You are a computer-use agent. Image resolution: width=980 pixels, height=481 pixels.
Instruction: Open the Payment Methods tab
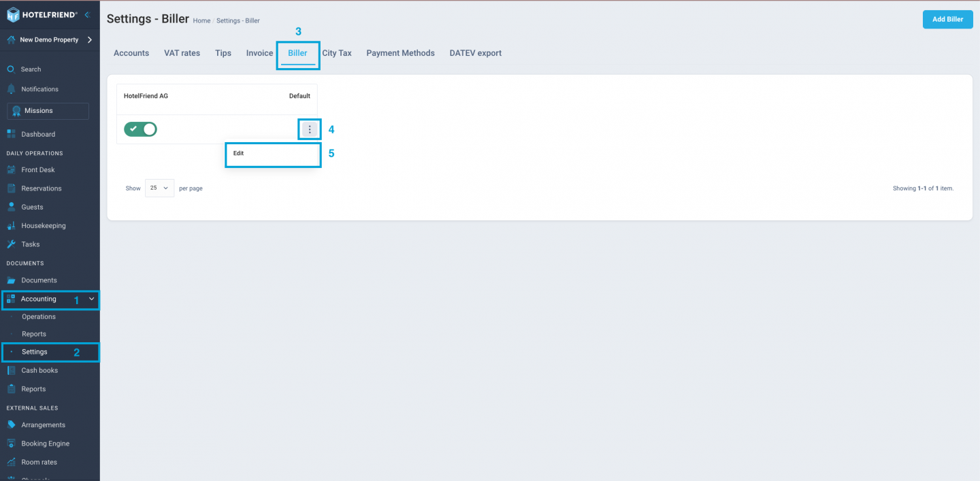[400, 52]
